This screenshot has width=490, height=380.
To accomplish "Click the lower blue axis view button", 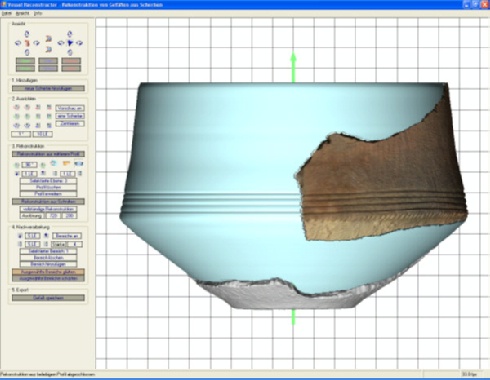I will [48, 68].
